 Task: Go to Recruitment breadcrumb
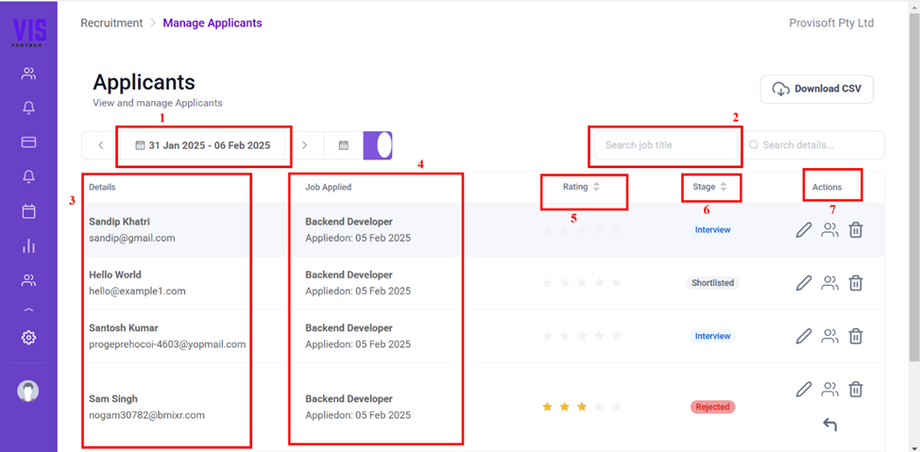click(x=111, y=22)
